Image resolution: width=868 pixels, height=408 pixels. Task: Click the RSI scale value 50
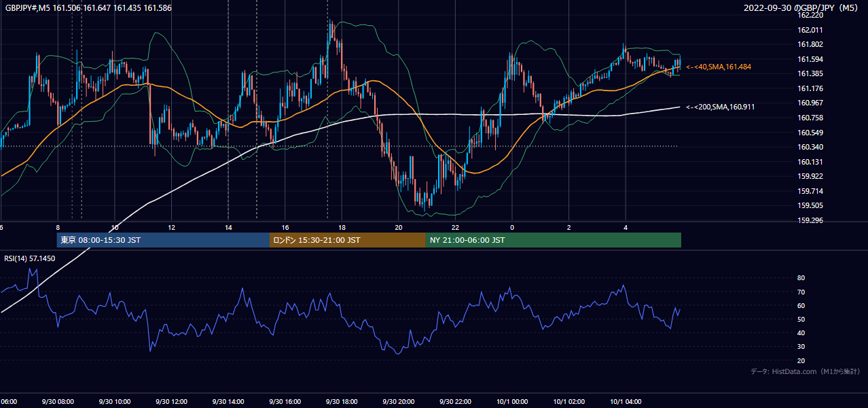pos(801,319)
